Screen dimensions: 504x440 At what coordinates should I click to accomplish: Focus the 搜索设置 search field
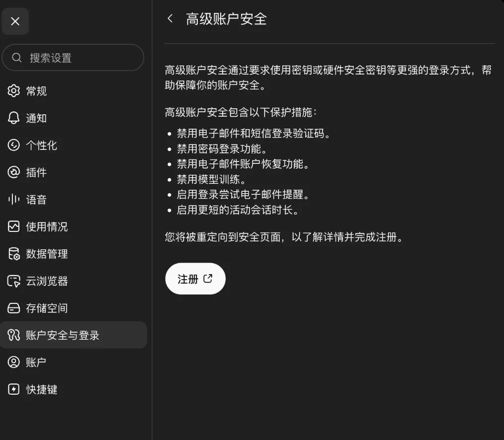(73, 58)
